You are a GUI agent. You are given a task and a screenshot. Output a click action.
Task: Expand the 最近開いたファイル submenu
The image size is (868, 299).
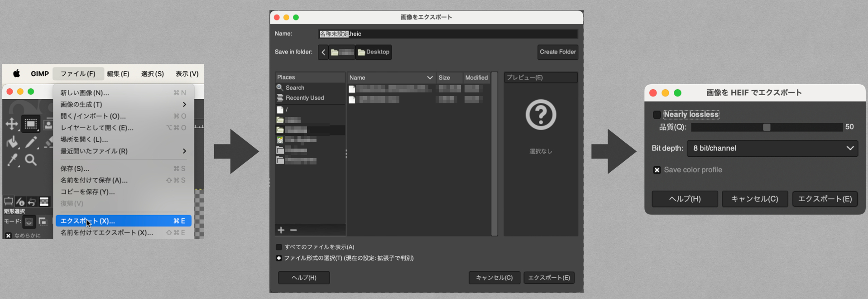(123, 151)
